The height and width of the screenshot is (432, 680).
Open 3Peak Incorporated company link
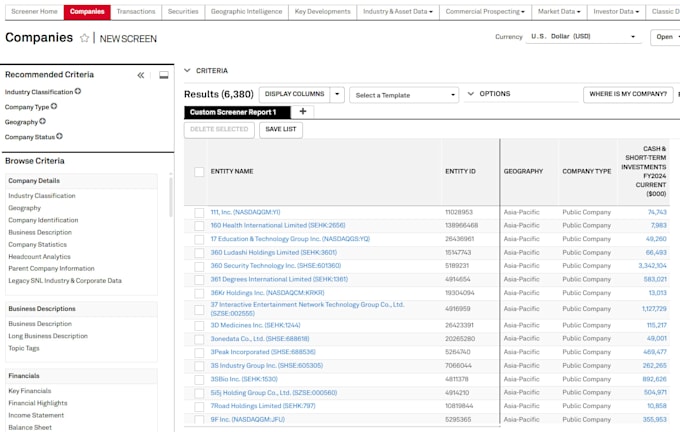[263, 352]
